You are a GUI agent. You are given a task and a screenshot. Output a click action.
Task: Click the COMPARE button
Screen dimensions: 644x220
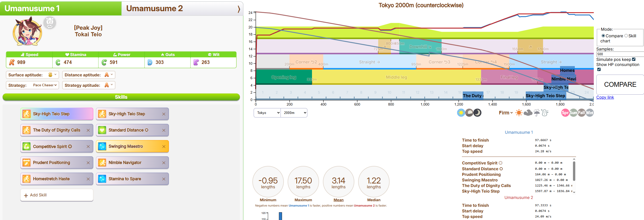tap(620, 84)
